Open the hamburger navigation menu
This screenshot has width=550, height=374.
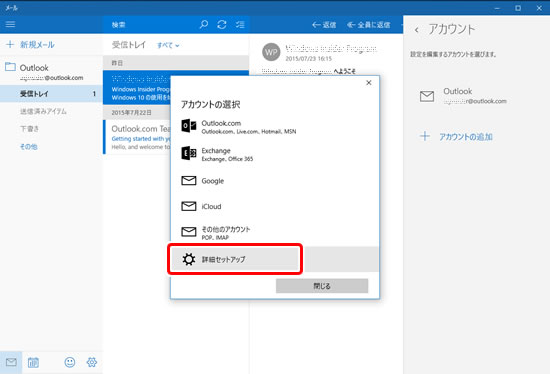(10, 24)
